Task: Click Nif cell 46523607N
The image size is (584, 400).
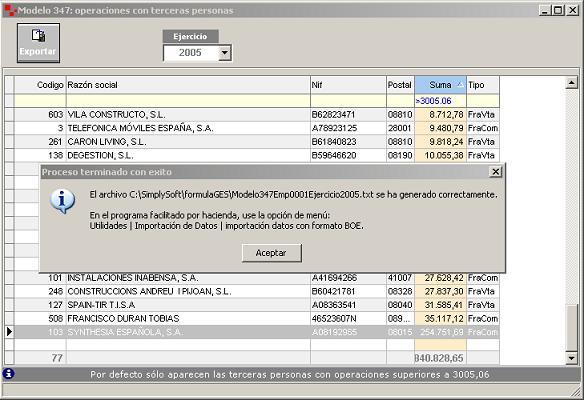Action: coord(348,318)
